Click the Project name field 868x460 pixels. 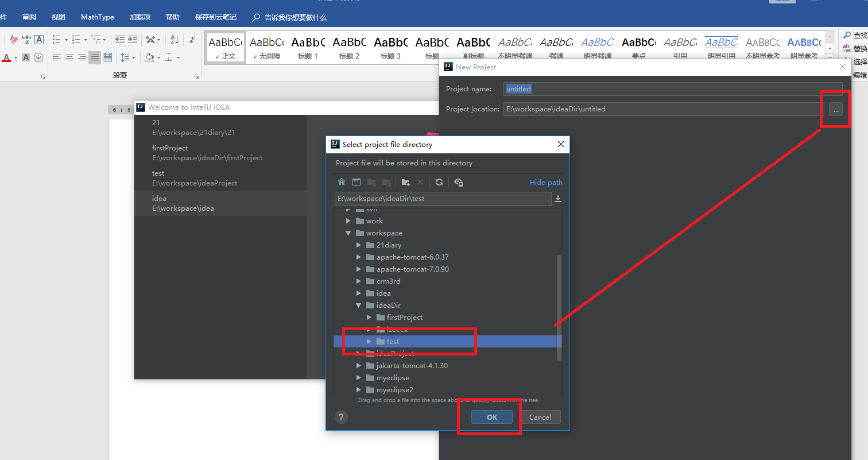click(673, 89)
